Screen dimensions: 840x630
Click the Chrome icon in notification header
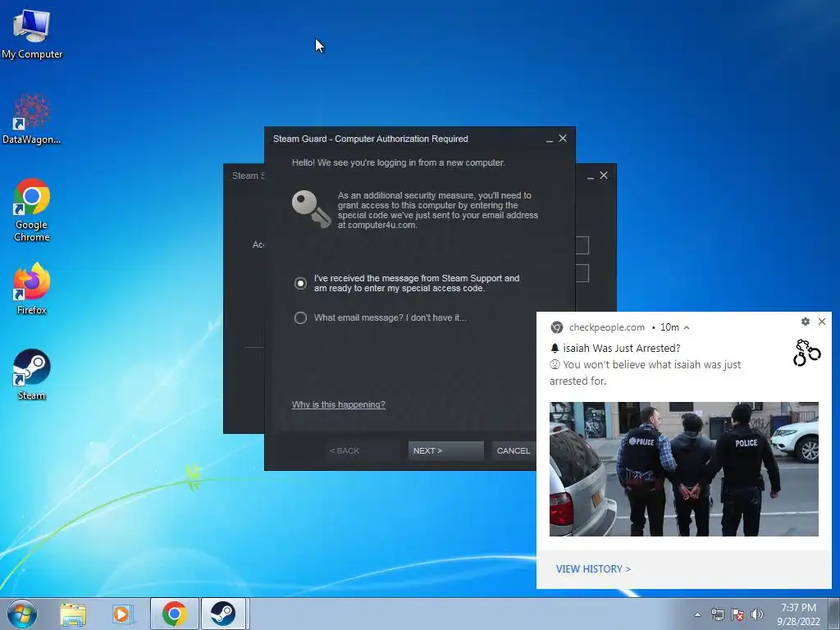557,327
